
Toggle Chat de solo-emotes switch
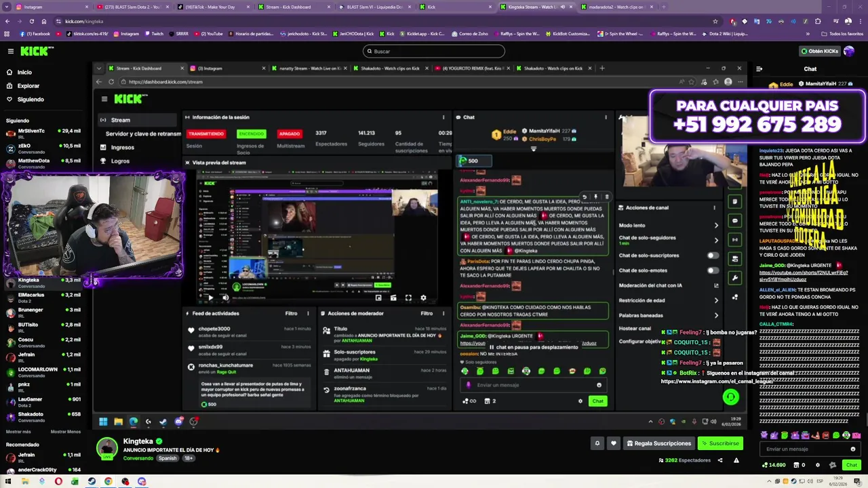(x=713, y=270)
